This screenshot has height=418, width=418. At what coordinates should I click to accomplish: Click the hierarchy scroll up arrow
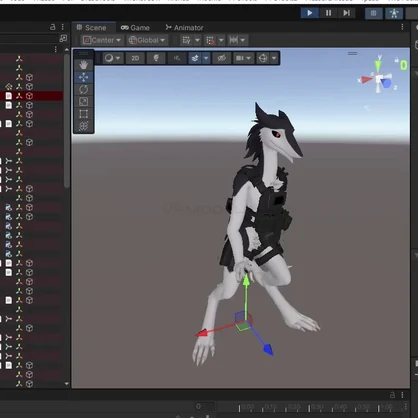[x=67, y=50]
